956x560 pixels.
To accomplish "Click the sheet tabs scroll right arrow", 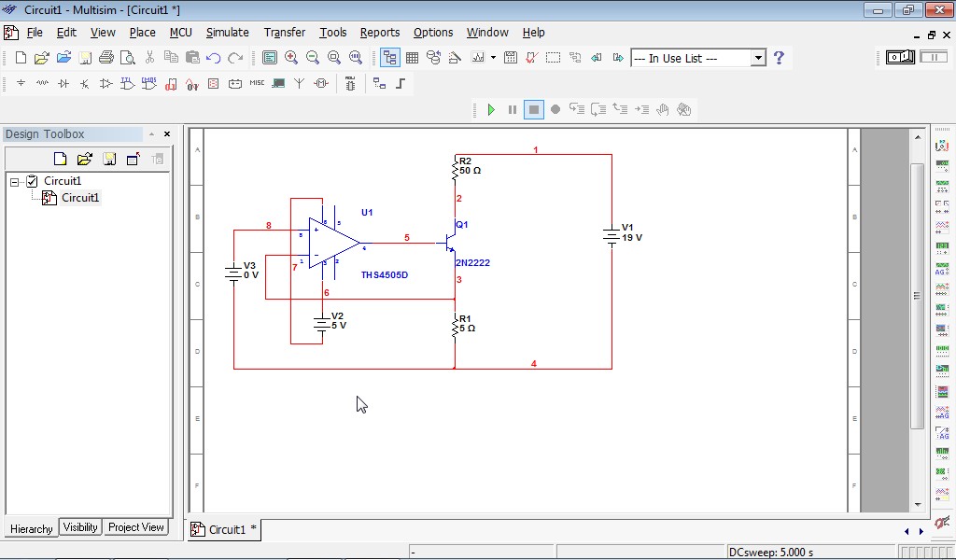I will pos(921,531).
